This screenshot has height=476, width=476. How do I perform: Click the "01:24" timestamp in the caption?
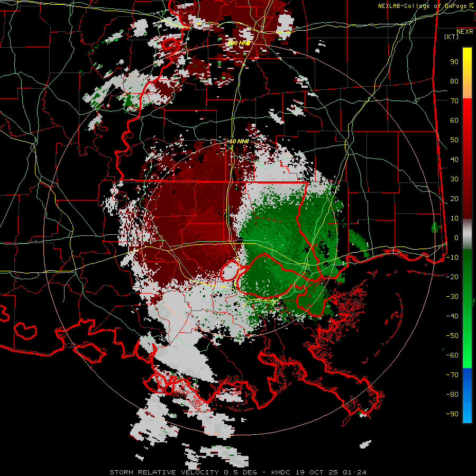(355, 472)
